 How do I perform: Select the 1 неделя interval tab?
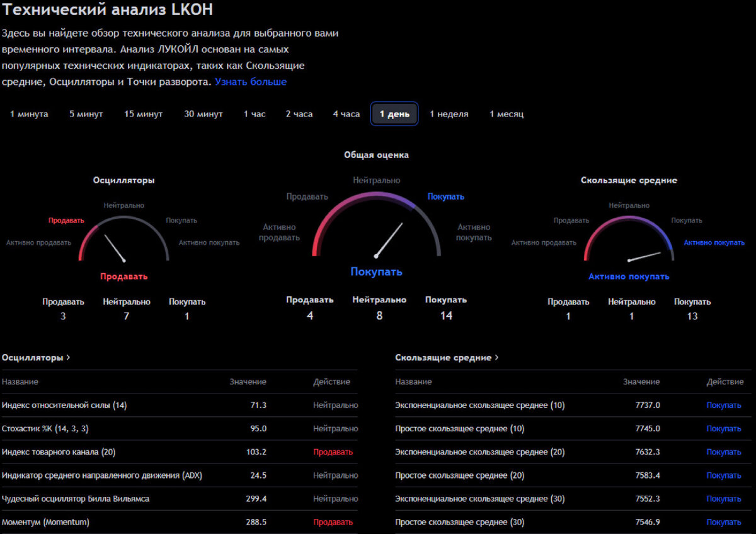[449, 114]
